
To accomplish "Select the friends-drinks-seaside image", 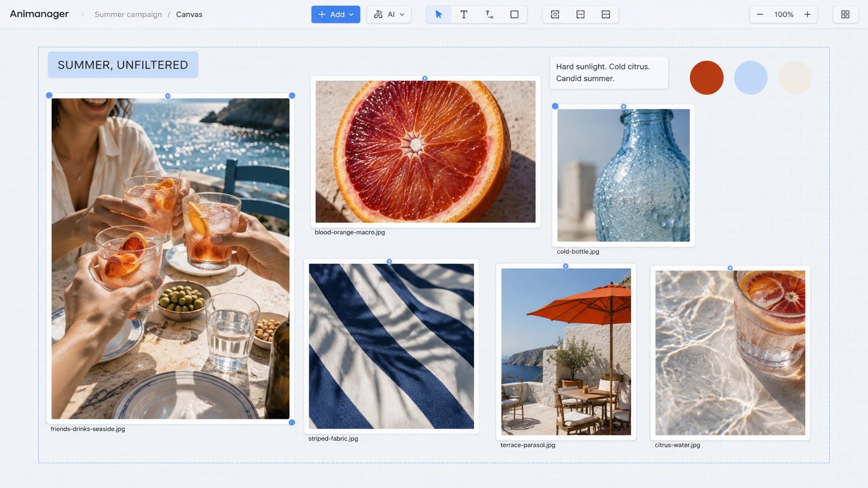I will (x=170, y=259).
